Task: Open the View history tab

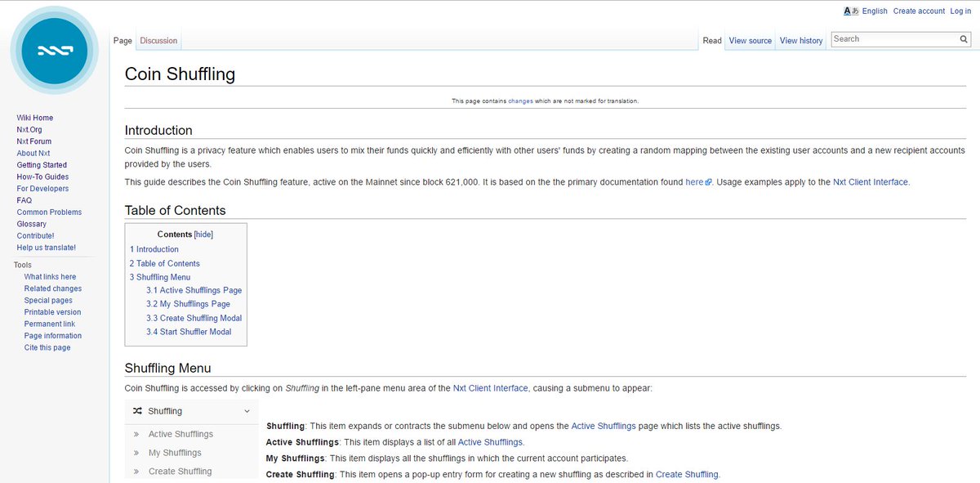Action: point(801,41)
